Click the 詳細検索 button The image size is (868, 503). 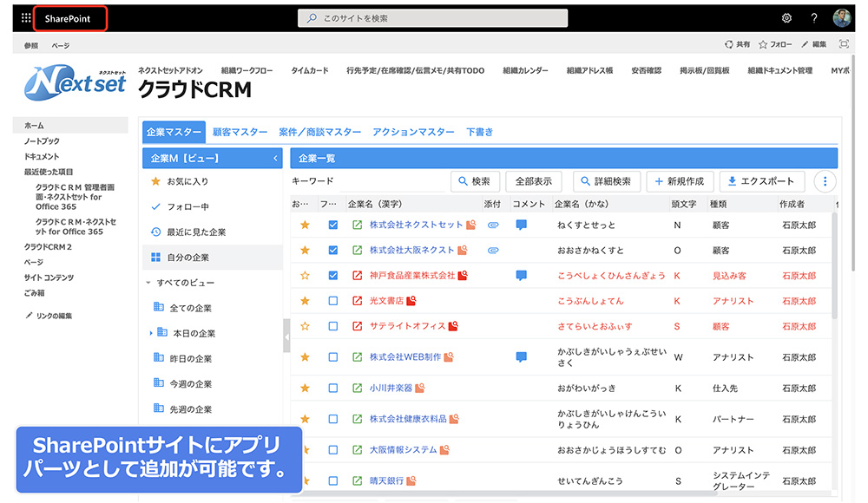pyautogui.click(x=606, y=181)
